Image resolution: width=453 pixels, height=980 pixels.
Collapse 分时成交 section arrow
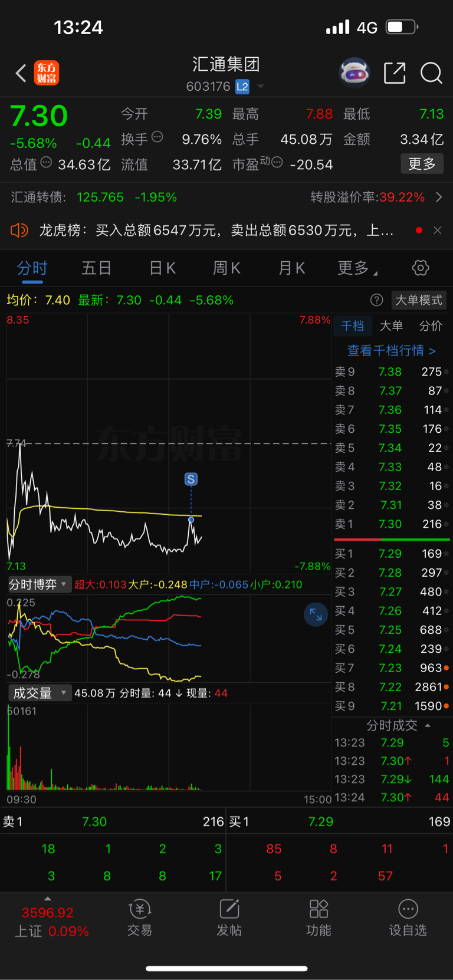[x=428, y=725]
